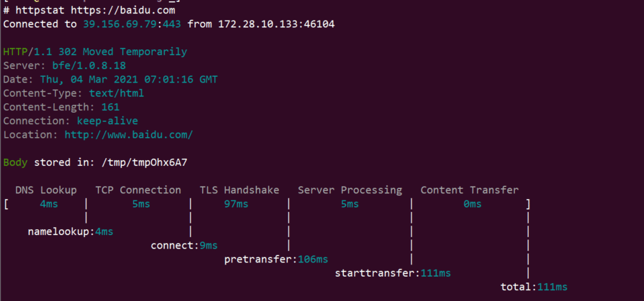The height and width of the screenshot is (301, 644).
Task: Click the pretransfer 106ms timing
Action: (276, 259)
